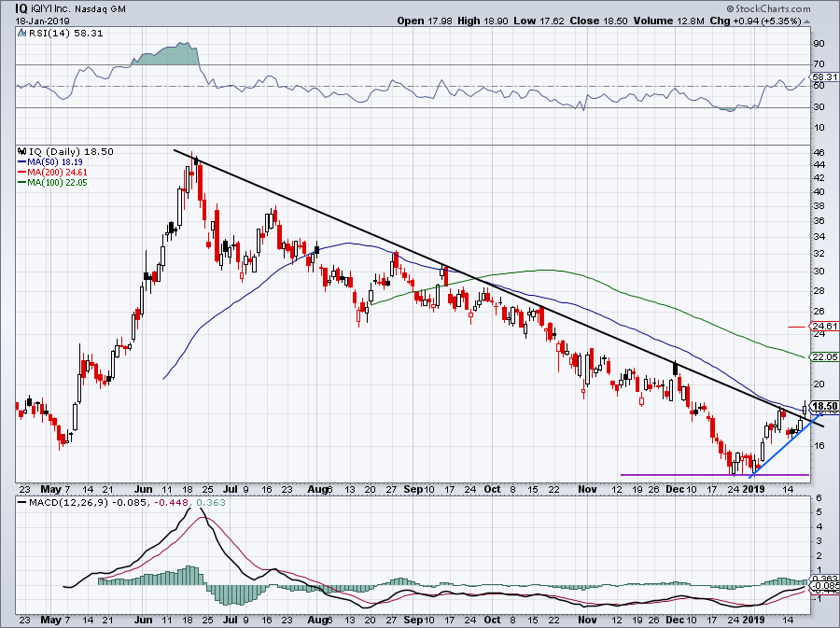
Task: Click the candlestick icon beside IQ (Daily)
Action: click(21, 151)
